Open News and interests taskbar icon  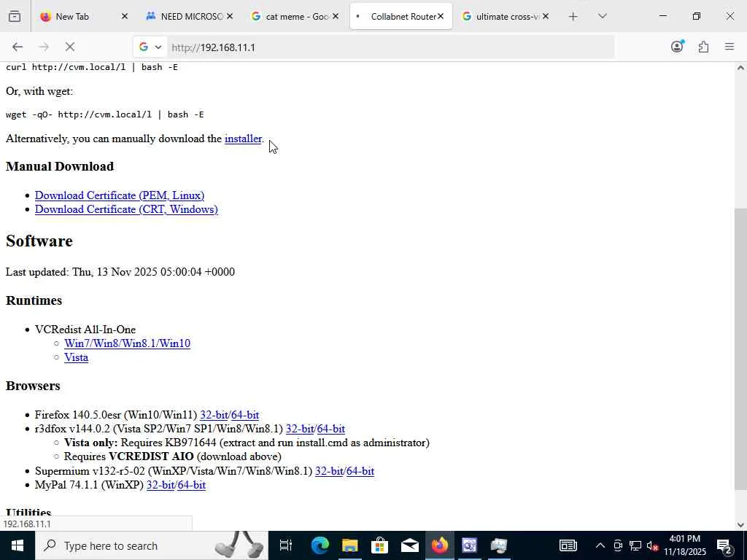568,545
